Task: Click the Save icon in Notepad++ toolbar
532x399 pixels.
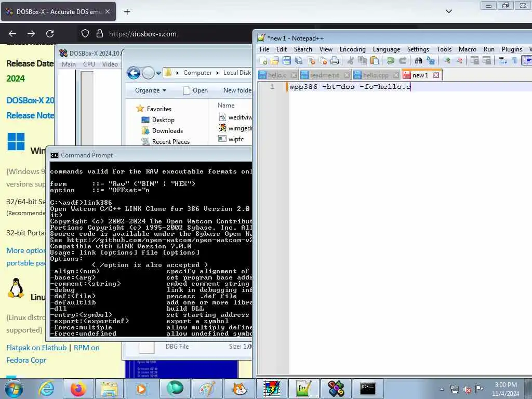Action: coord(287,61)
